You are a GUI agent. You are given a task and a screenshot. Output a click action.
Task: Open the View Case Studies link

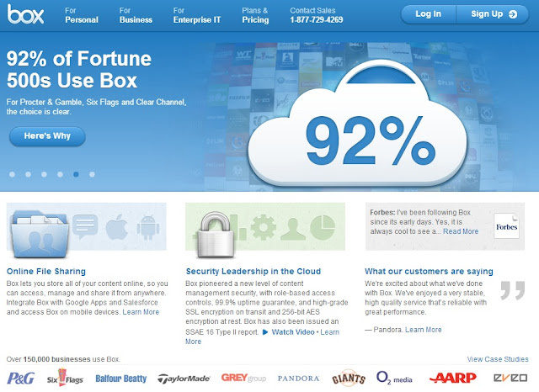click(498, 359)
